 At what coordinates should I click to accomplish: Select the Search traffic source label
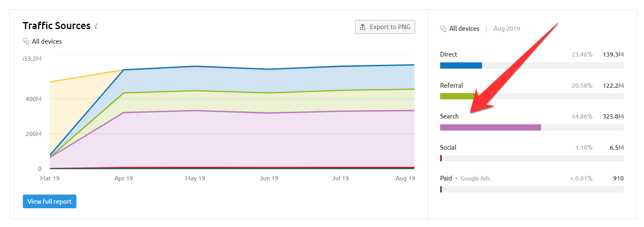[449, 116]
